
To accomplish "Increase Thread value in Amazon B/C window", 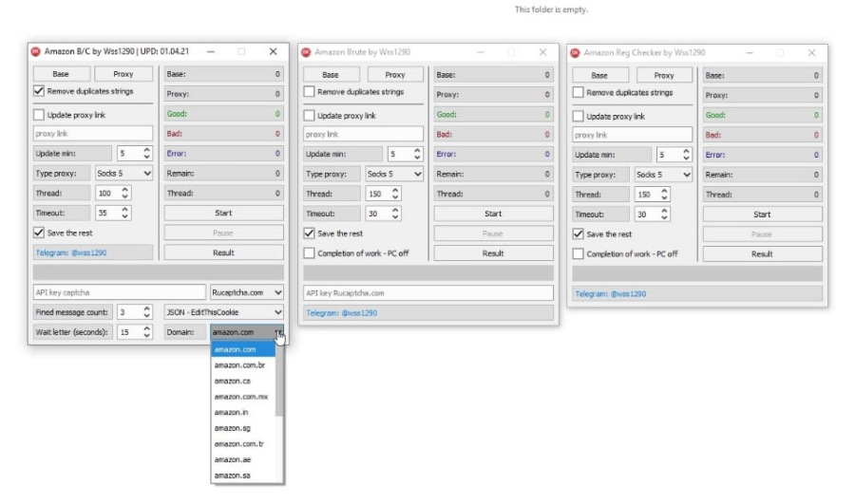I will (x=126, y=189).
